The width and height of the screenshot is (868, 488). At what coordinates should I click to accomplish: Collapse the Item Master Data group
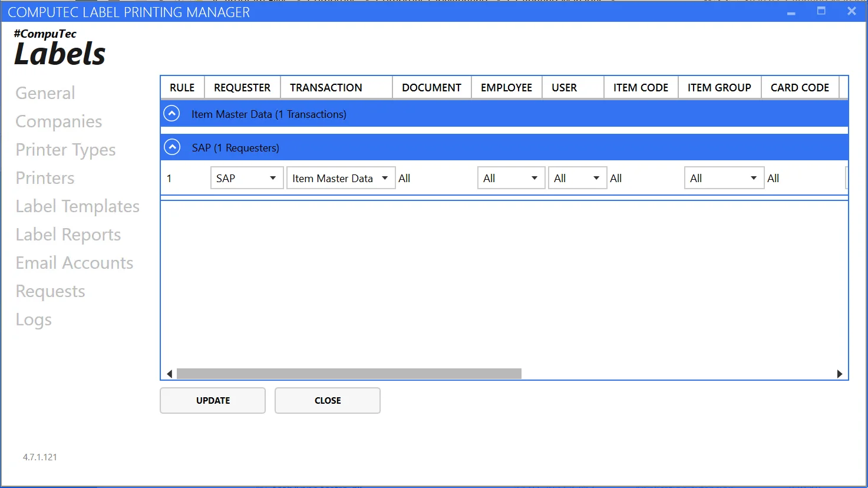[171, 114]
